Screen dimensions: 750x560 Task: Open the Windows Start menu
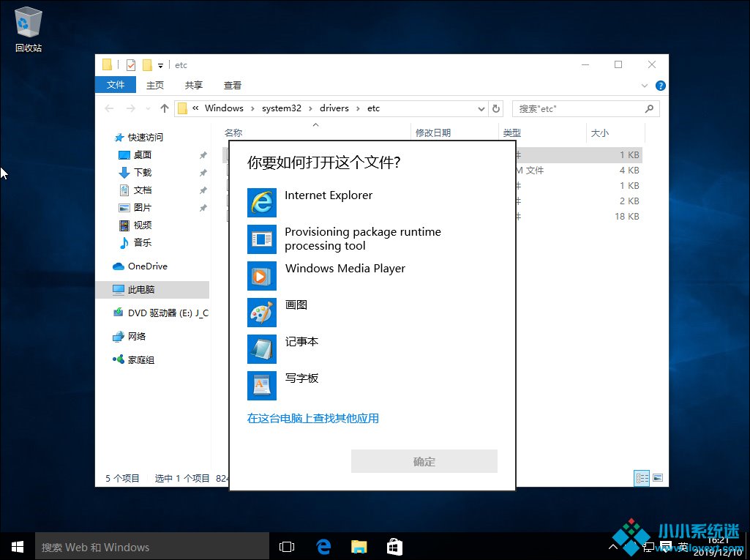pos(18,547)
